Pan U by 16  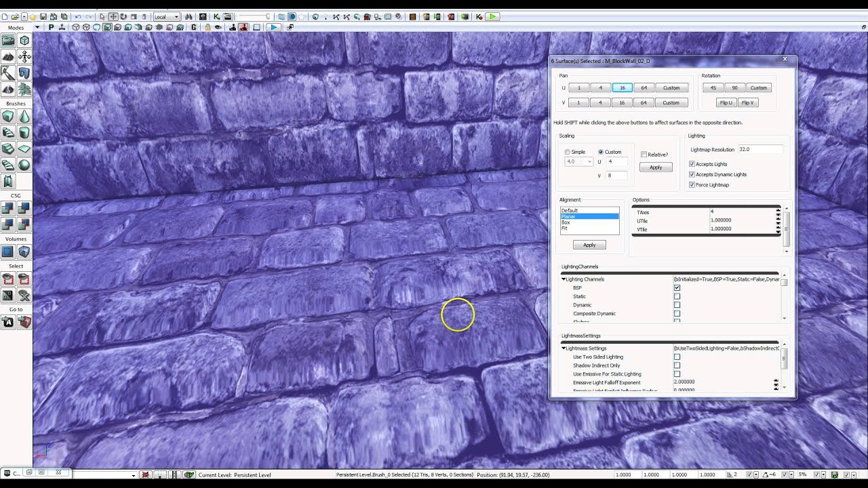tap(622, 87)
